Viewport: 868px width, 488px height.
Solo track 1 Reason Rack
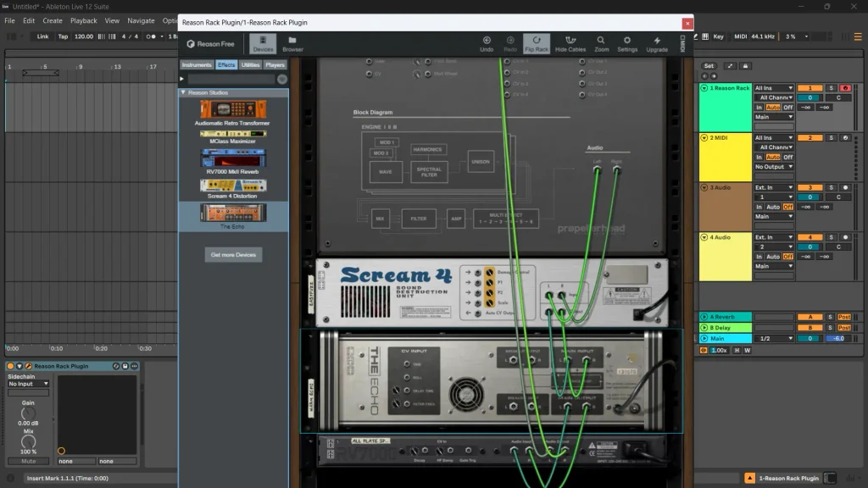click(x=831, y=88)
